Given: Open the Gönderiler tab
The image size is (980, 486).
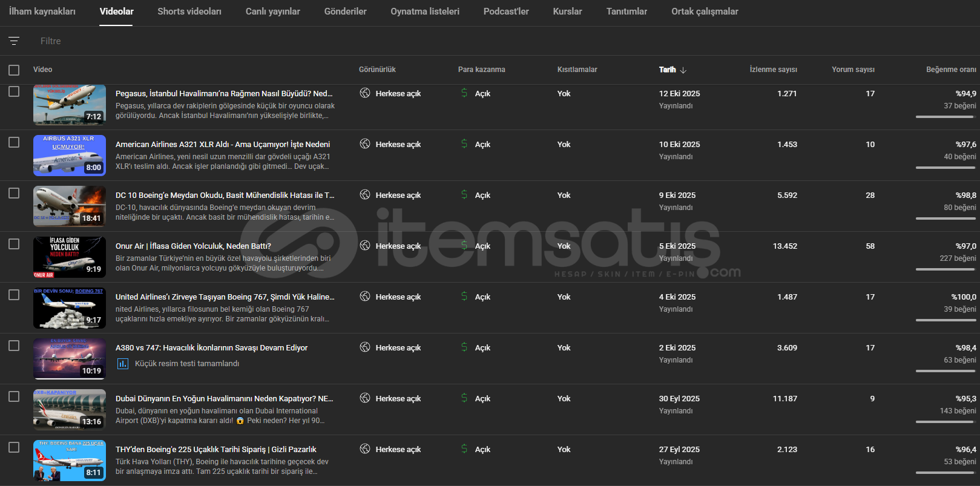Looking at the screenshot, I should click(x=346, y=11).
